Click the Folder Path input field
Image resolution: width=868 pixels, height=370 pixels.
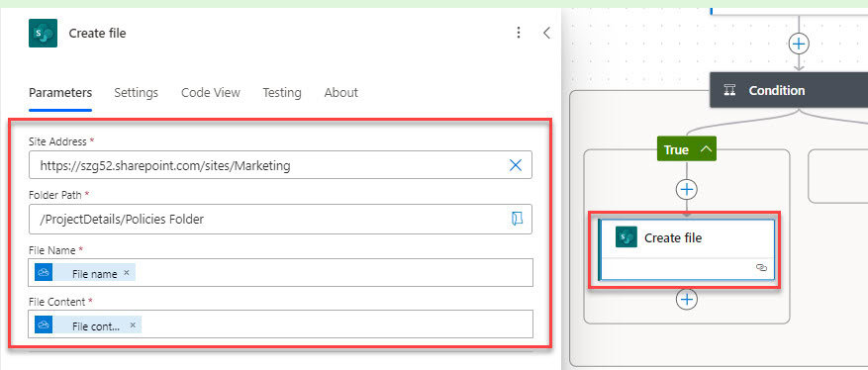[280, 219]
